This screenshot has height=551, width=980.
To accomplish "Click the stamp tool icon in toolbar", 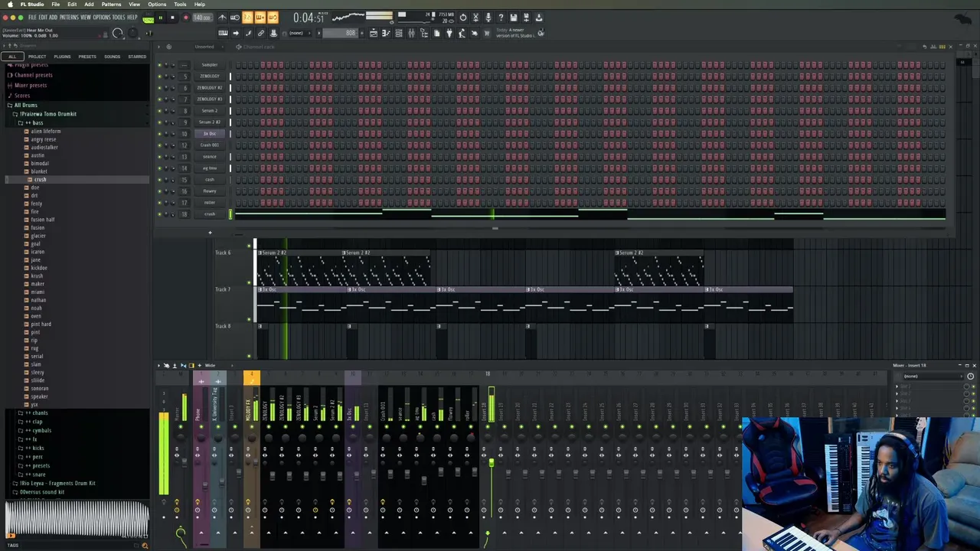I will (x=273, y=33).
